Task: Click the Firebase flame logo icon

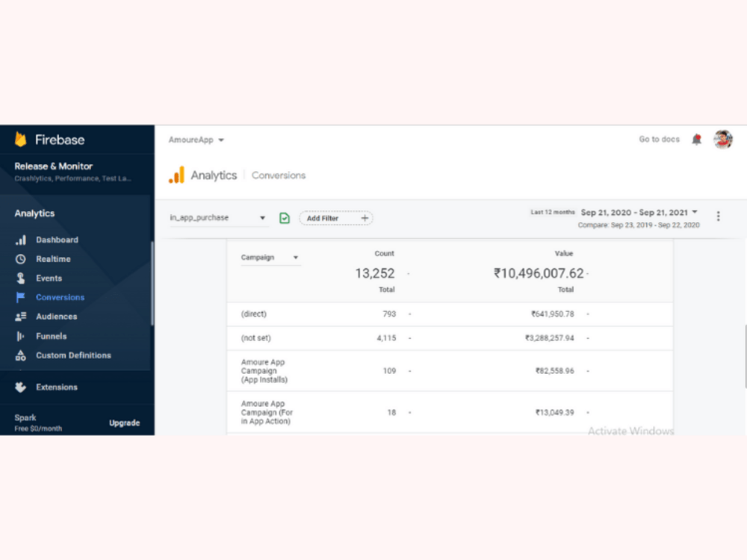Action: (x=20, y=139)
